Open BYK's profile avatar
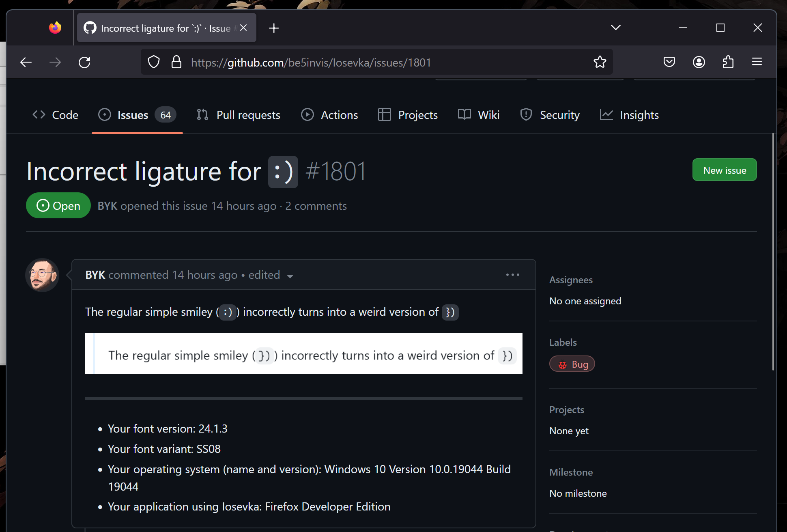This screenshot has height=532, width=787. coord(42,275)
